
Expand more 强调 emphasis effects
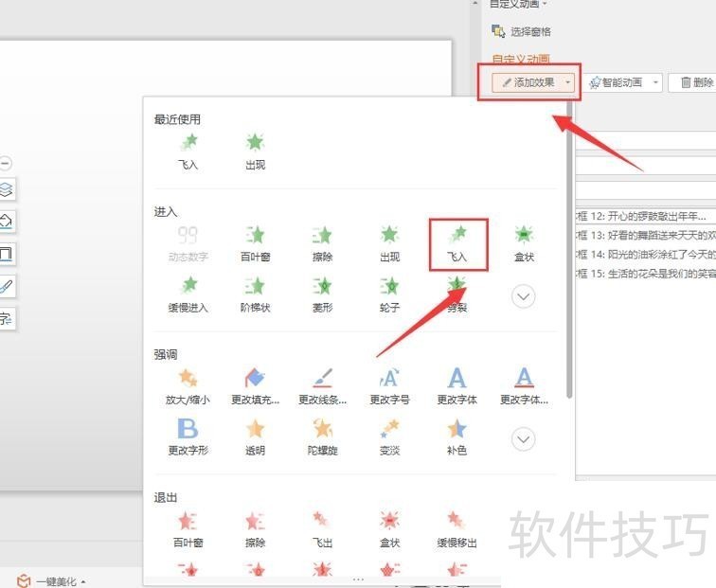point(524,439)
